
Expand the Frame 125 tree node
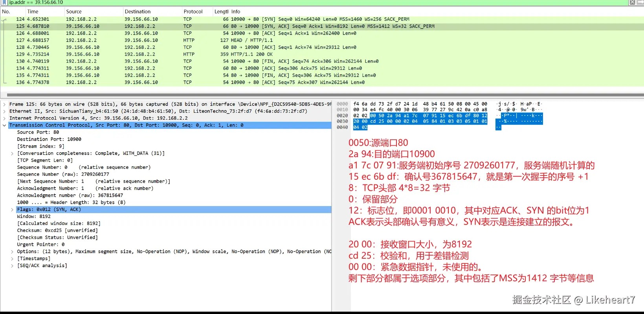coord(4,104)
